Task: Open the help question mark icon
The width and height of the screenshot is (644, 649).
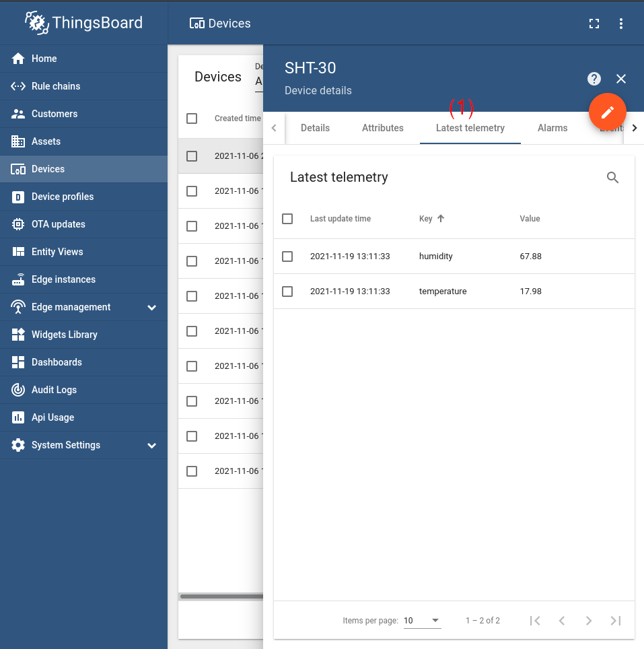Action: [x=594, y=79]
